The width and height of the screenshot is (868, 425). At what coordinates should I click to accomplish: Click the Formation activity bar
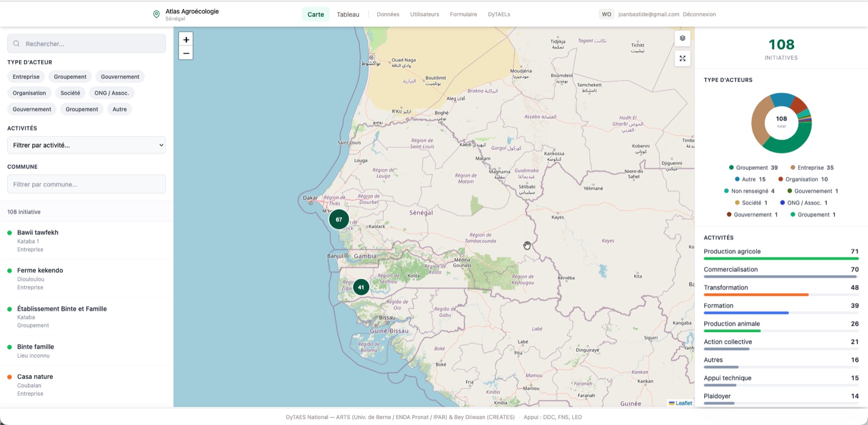point(781,313)
